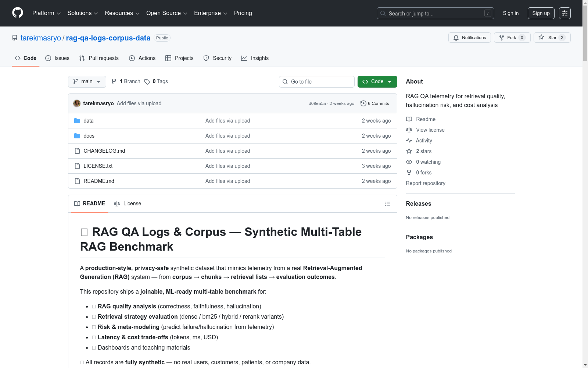Open the rag-qa-logs-corpus-data repository link
The image size is (588, 368).
(x=108, y=38)
